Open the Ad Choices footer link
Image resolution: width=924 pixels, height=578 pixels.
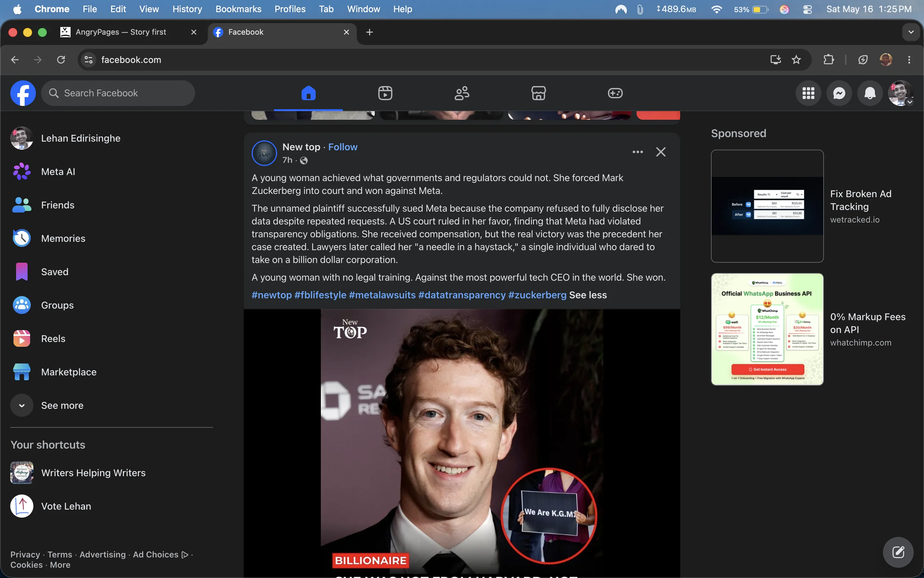click(160, 554)
